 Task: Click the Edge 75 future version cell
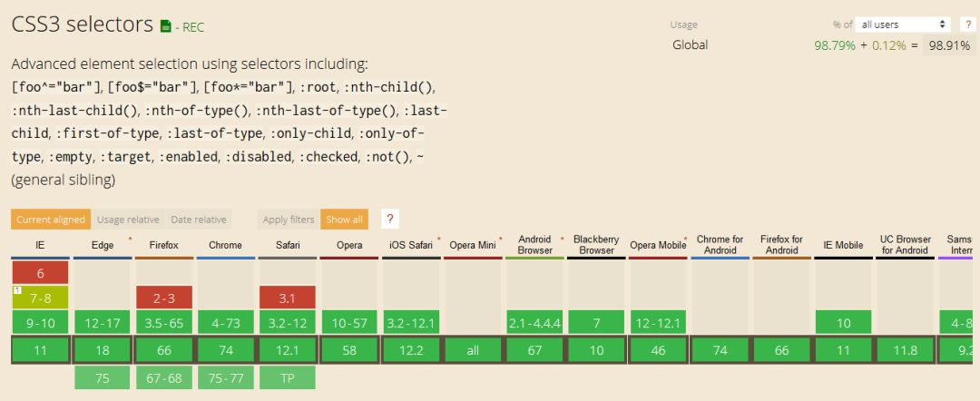(x=103, y=378)
